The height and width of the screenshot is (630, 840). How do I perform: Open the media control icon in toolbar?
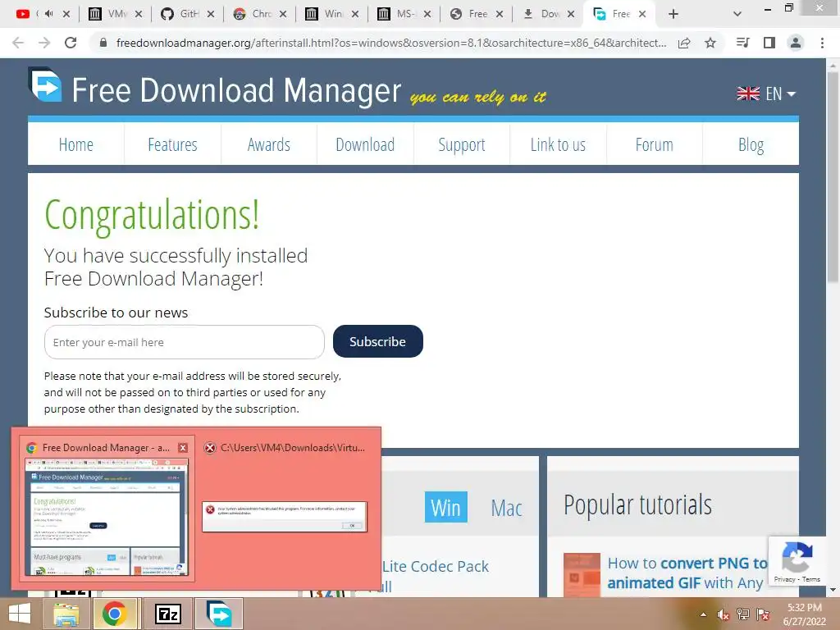(742, 43)
